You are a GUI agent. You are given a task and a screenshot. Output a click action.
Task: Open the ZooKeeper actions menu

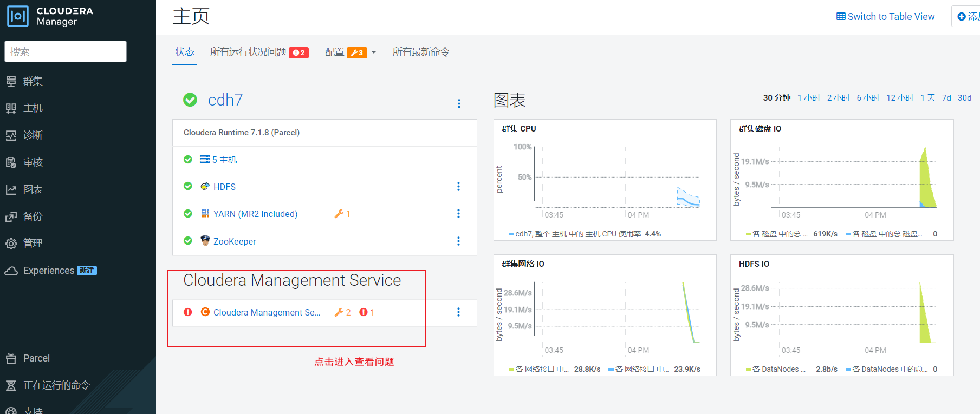click(458, 241)
